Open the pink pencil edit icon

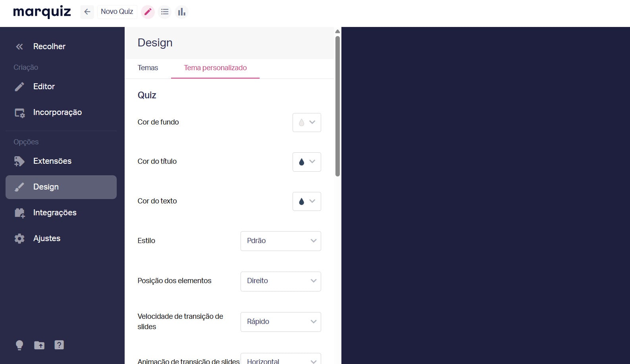click(x=148, y=12)
